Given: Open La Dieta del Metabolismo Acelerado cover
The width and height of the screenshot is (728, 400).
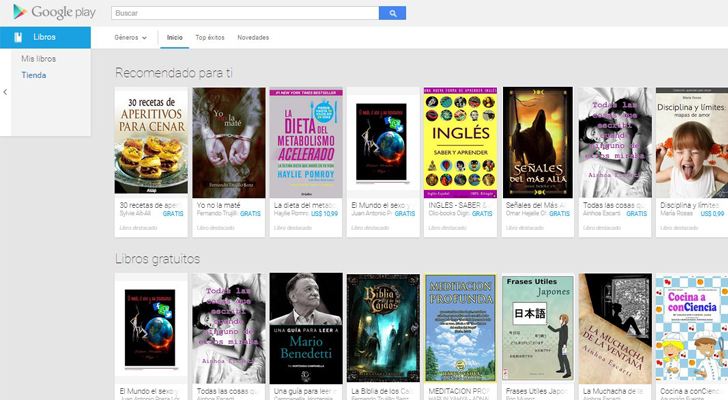Looking at the screenshot, I should point(306,142).
